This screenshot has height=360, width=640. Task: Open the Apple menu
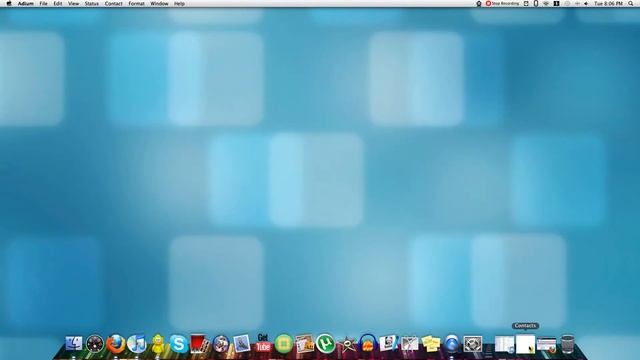pyautogui.click(x=9, y=4)
